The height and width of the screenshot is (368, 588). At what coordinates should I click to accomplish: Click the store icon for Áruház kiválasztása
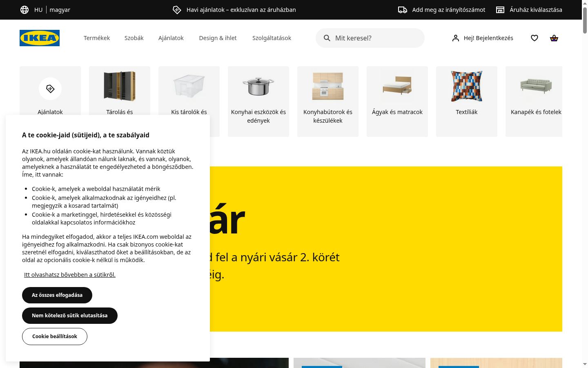tap(500, 10)
